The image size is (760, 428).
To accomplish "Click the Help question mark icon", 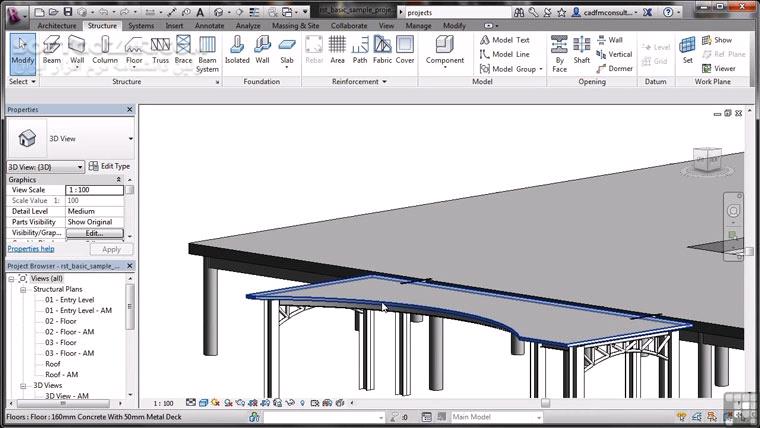I will [668, 12].
